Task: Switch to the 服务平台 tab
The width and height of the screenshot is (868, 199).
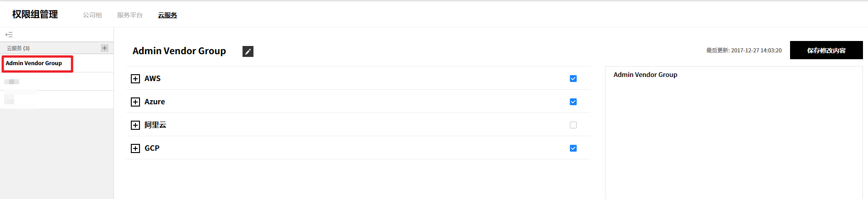Action: [x=129, y=15]
